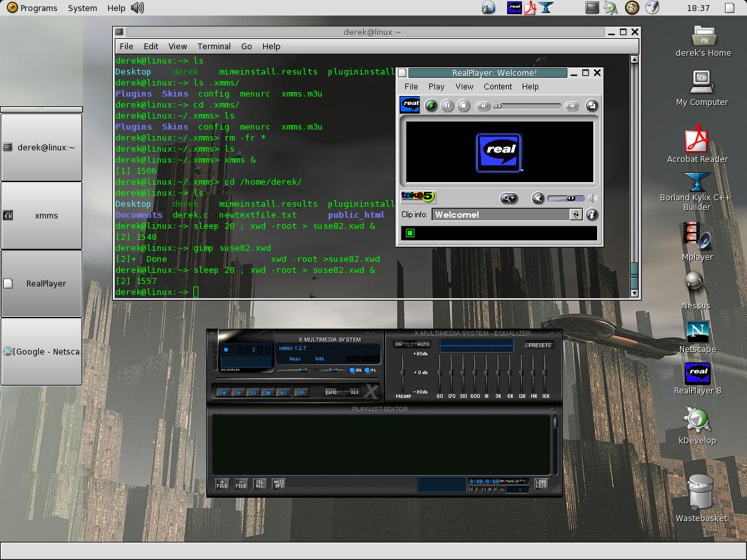This screenshot has width=747, height=560.
Task: Open RealPlayer View menu
Action: click(x=464, y=87)
